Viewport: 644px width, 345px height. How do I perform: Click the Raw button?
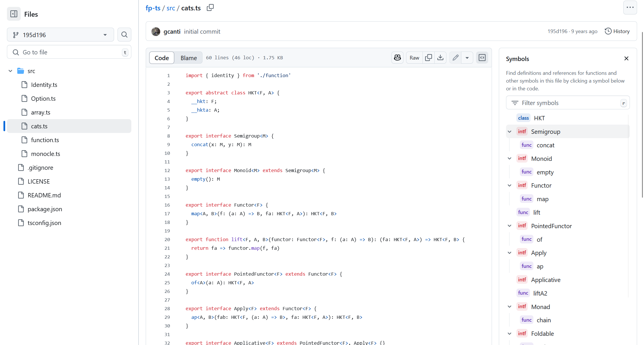click(414, 58)
